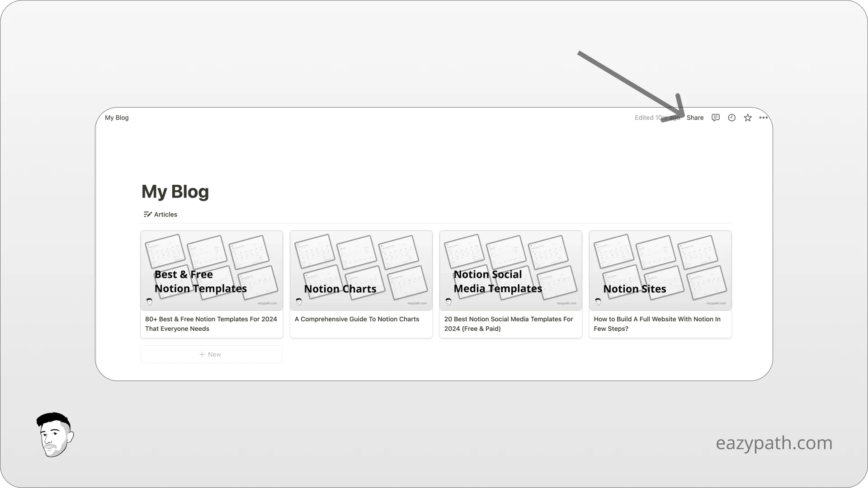Click the history/clock icon
This screenshot has height=488, width=868.
[732, 117]
